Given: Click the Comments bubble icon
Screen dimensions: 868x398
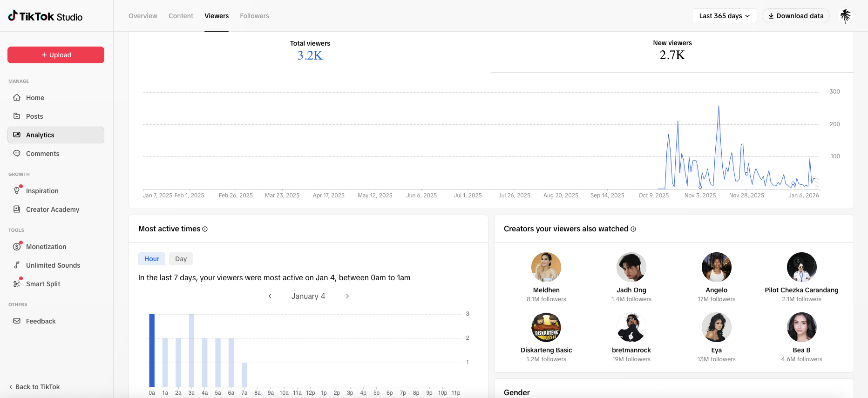Looking at the screenshot, I should 17,154.
